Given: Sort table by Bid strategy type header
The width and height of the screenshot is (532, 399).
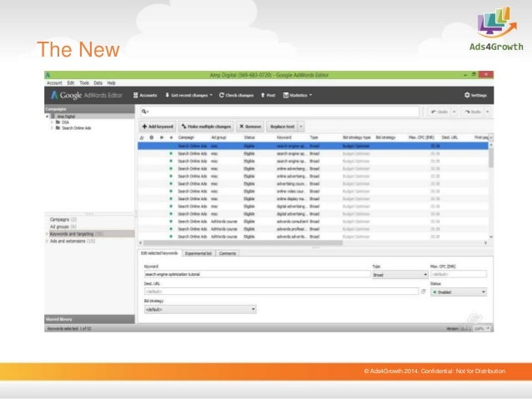Looking at the screenshot, I should [357, 137].
